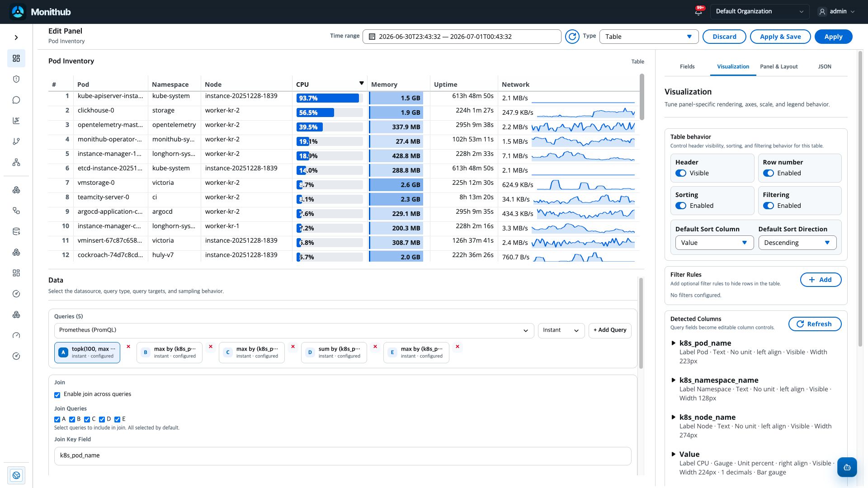
Task: Open the dashboards grid icon in sidebar
Action: point(16,58)
